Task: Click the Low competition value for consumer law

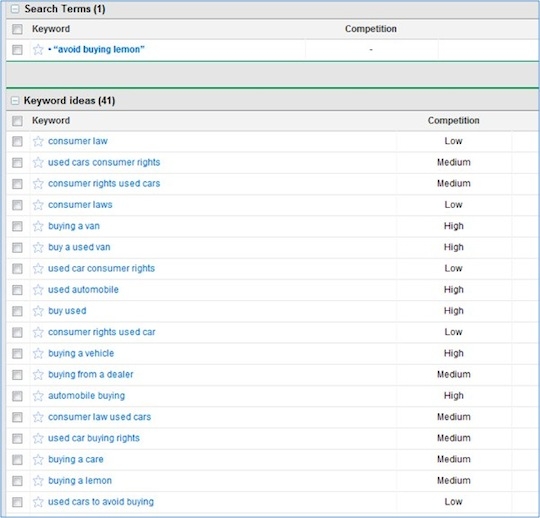Action: point(453,141)
